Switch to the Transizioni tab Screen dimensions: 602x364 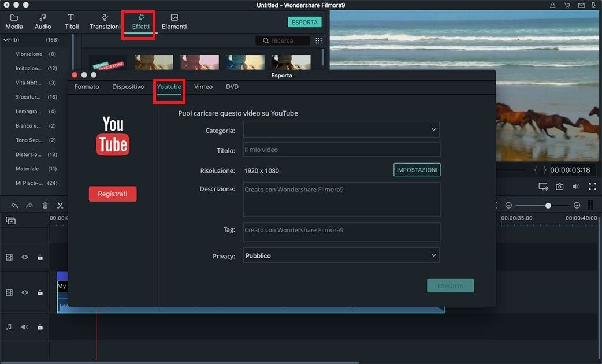click(105, 22)
